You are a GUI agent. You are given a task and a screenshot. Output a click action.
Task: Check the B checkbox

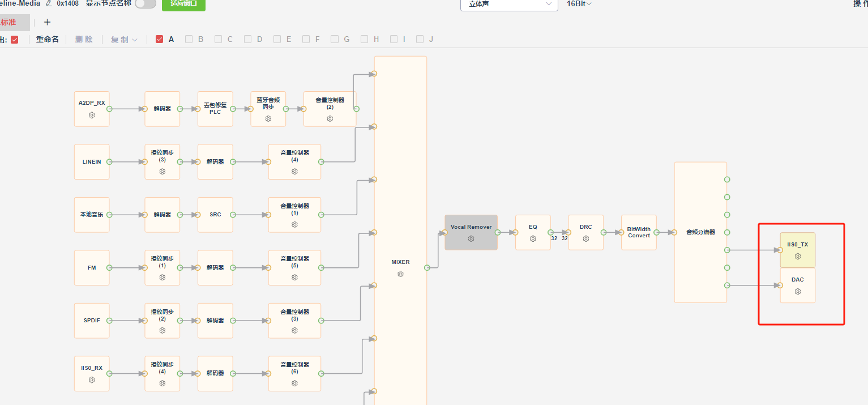click(189, 39)
